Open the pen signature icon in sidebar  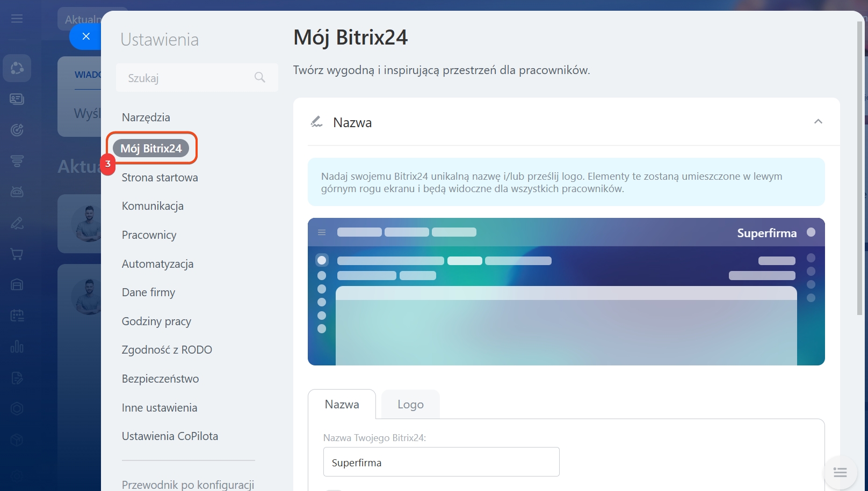[x=17, y=223]
